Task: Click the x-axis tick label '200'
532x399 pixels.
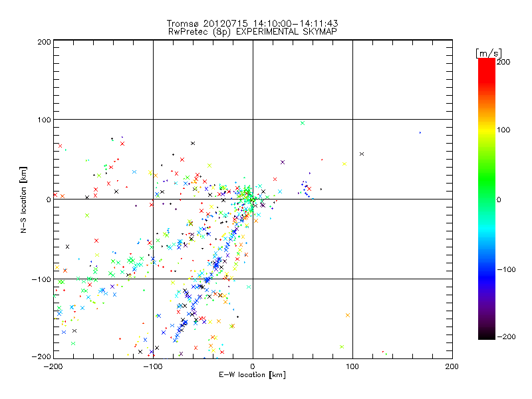Action: click(452, 366)
